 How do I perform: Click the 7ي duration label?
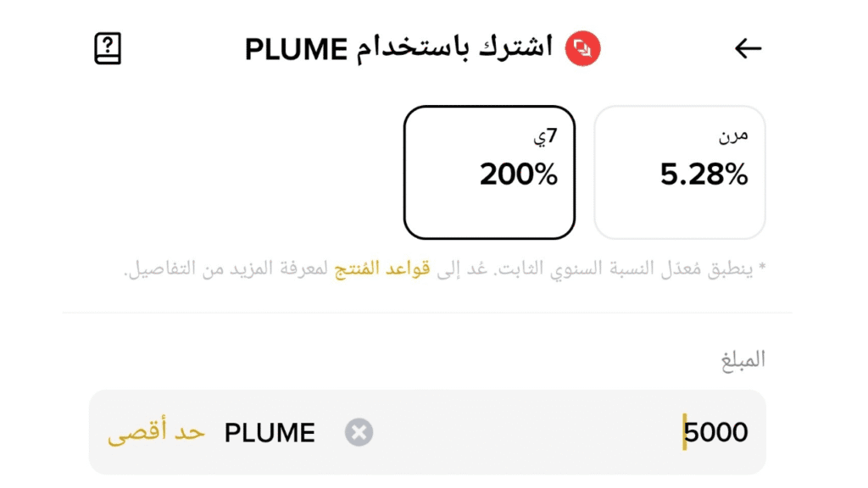point(550,134)
